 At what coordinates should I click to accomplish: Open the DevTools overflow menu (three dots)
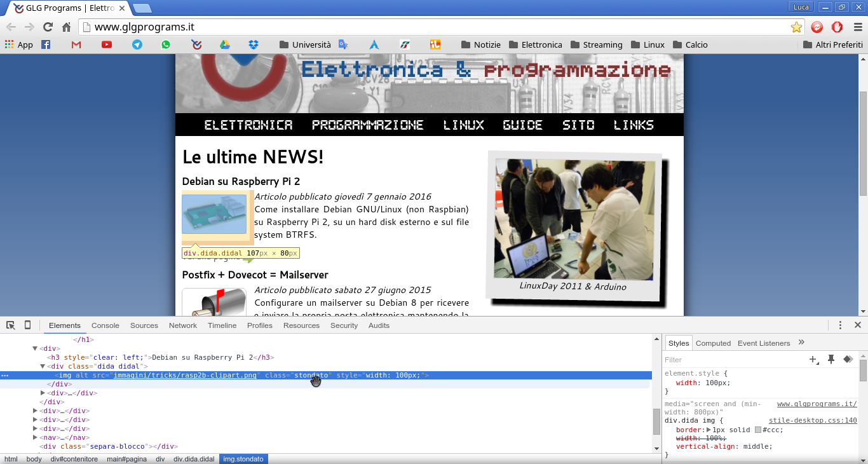(x=840, y=325)
